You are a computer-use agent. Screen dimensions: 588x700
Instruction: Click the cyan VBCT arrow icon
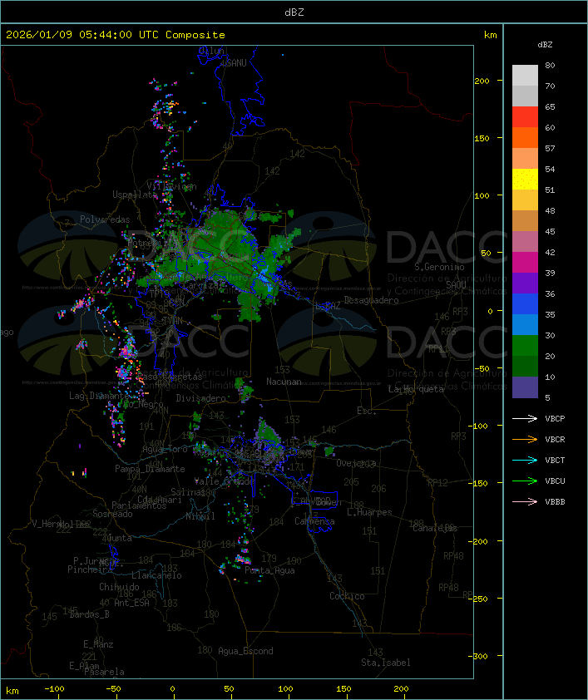[525, 460]
